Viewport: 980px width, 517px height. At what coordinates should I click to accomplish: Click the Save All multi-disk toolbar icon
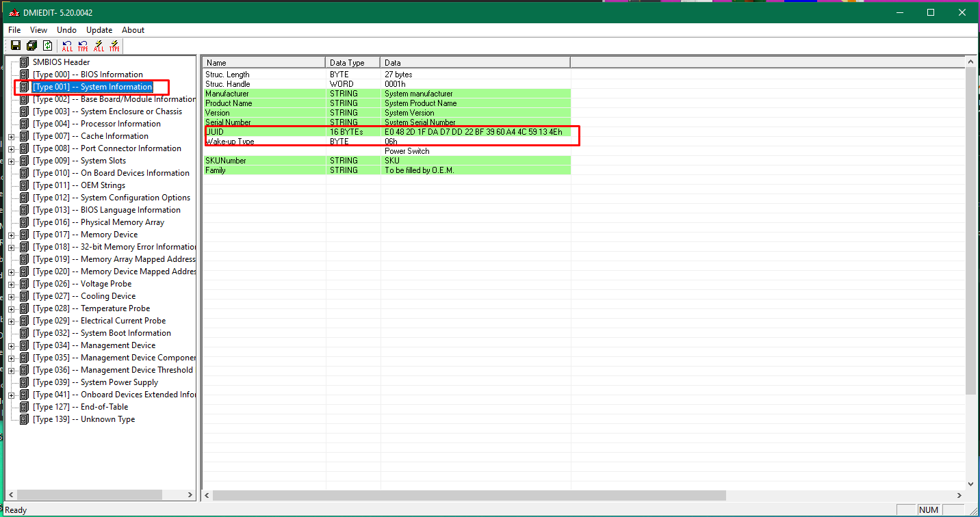(31, 46)
